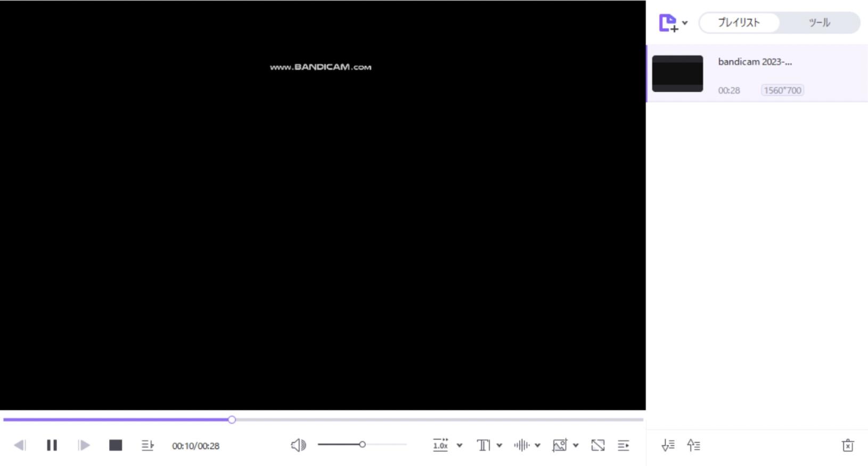Click the subtitle text icon
Screen dimensions: 868x466
(x=484, y=445)
